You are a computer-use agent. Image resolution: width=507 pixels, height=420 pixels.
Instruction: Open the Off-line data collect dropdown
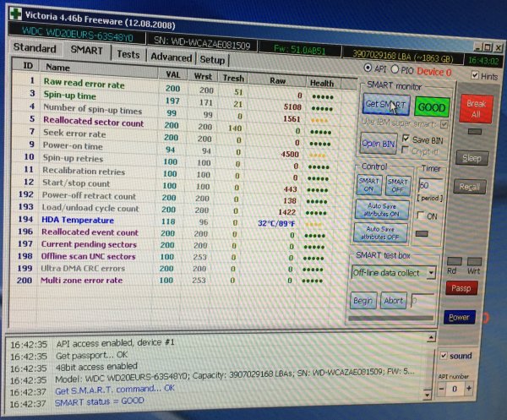[430, 273]
